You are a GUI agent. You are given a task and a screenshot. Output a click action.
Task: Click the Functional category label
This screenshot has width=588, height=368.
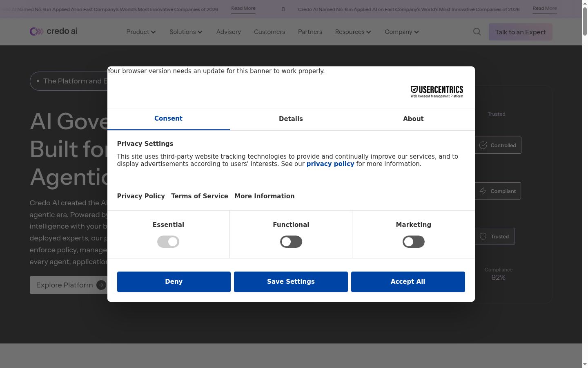click(x=291, y=225)
